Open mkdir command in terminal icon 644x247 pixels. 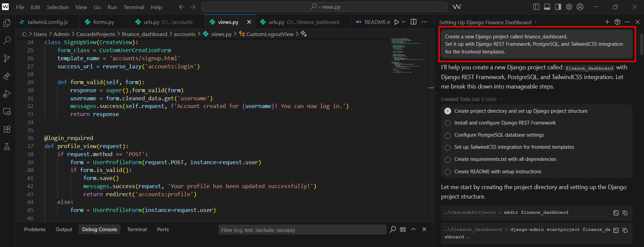tap(616, 213)
